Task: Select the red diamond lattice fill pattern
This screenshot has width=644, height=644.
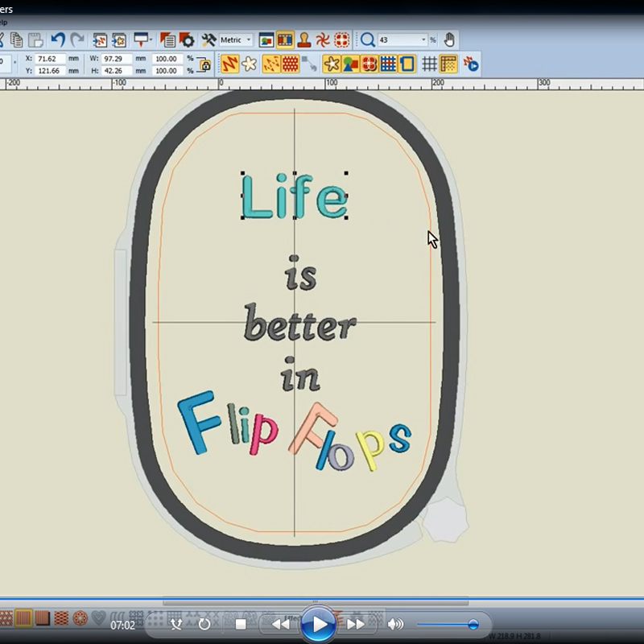Action: (61, 618)
